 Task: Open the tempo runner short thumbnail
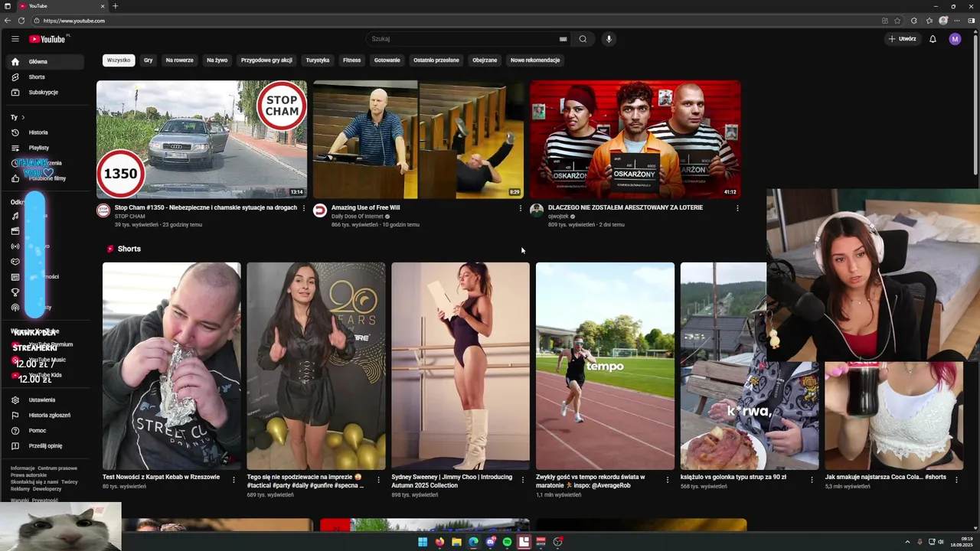(x=605, y=366)
